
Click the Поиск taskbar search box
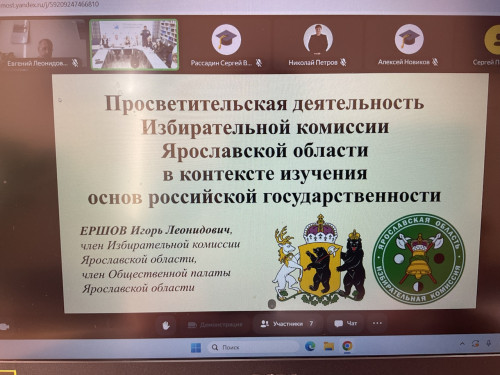pos(254,347)
